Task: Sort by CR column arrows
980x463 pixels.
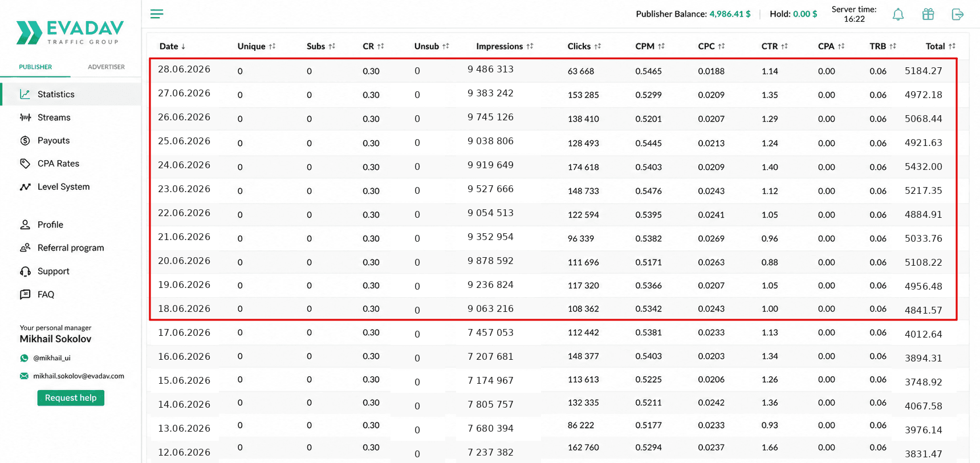Action: (x=381, y=46)
